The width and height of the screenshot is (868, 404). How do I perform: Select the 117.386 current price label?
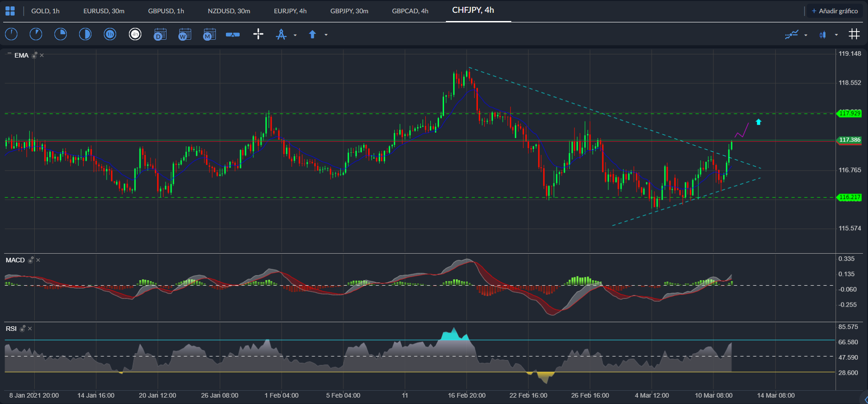(x=849, y=140)
